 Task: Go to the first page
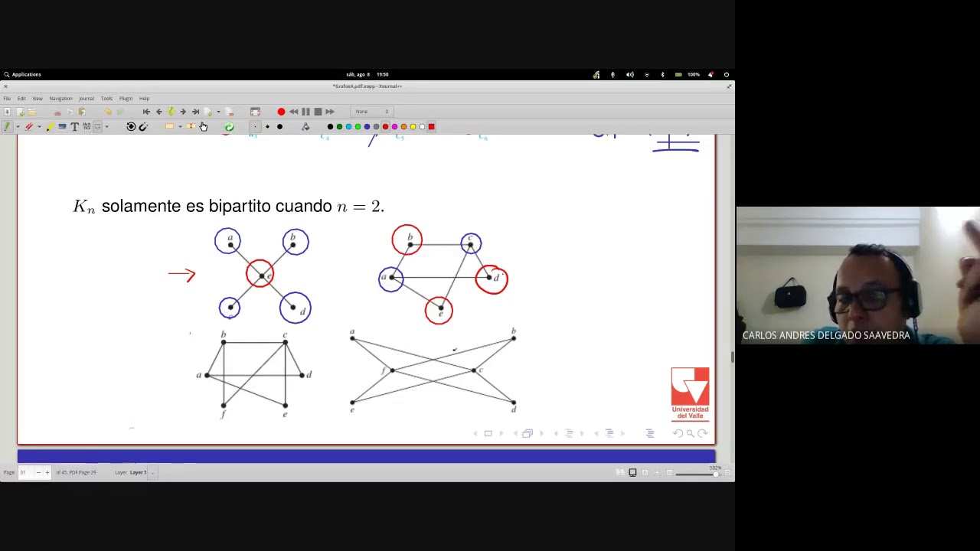[146, 112]
